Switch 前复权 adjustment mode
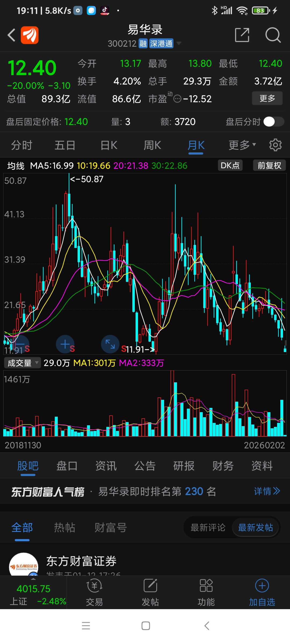The width and height of the screenshot is (290, 644). click(x=269, y=165)
